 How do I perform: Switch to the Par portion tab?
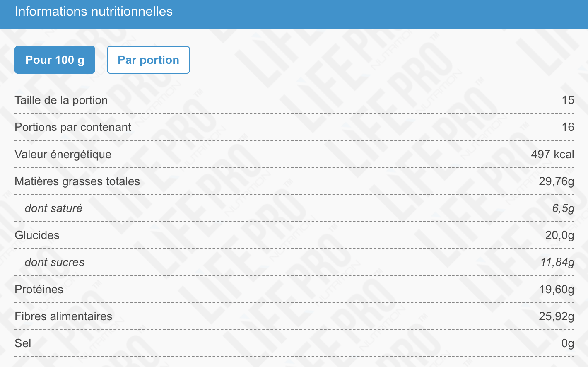pos(148,60)
